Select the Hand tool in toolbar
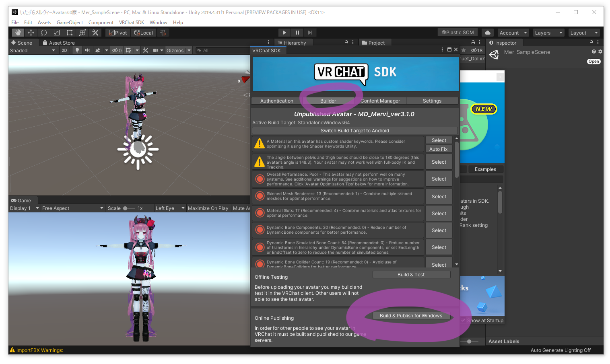Screen dimensions: 610x364 (x=18, y=33)
